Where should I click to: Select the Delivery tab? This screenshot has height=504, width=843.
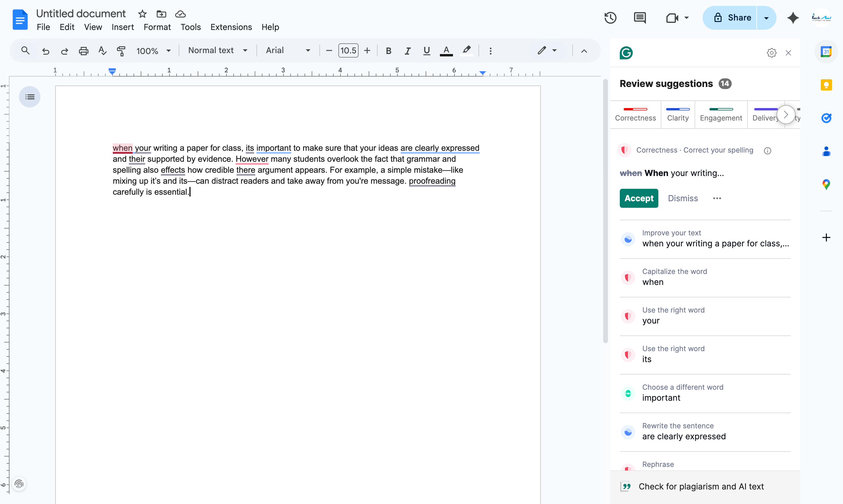pos(766,115)
